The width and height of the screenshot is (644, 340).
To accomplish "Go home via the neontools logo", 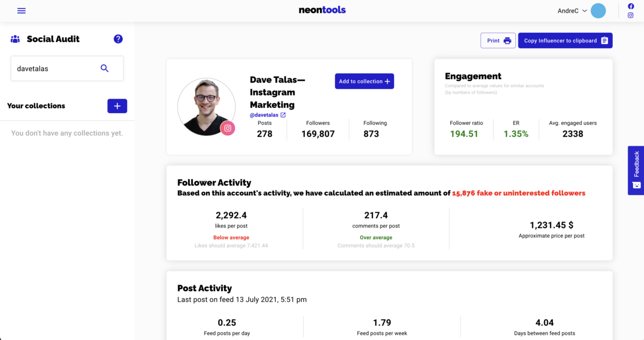I will coord(322,10).
